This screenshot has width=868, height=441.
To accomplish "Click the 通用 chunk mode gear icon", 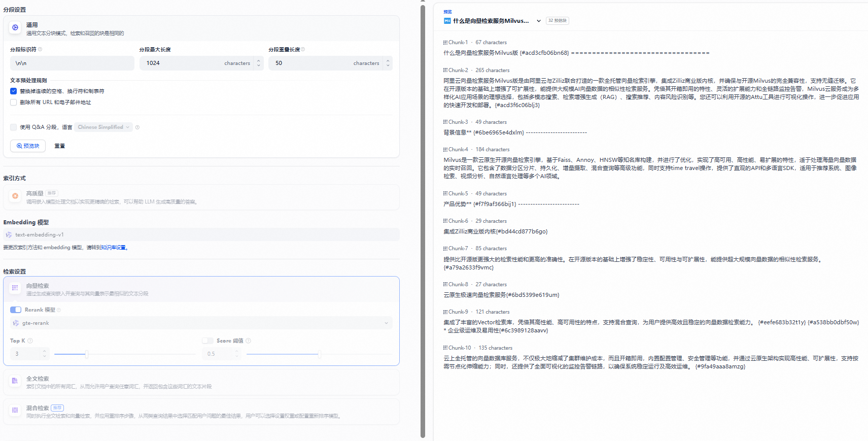I will tap(15, 27).
